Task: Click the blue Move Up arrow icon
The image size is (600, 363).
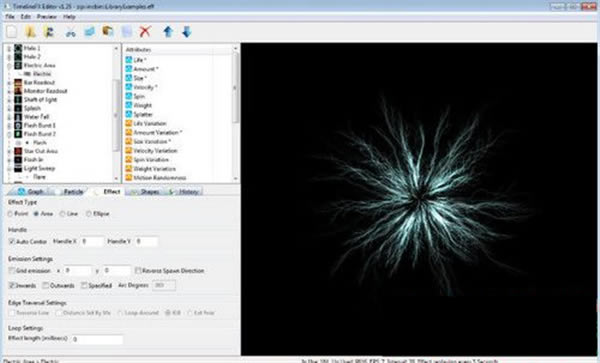Action: point(168,32)
